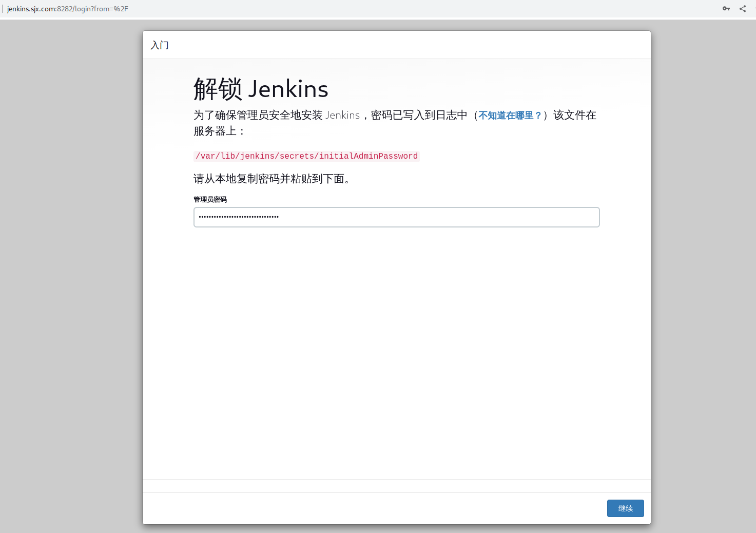The image size is (756, 533).
Task: Click the 入门 panel header
Action: [x=160, y=45]
